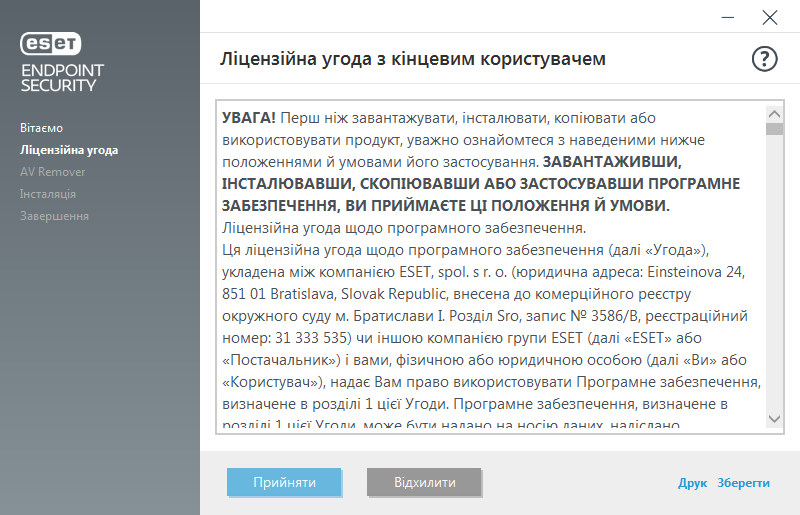Click the ESET logo in the sidebar

coord(51,43)
